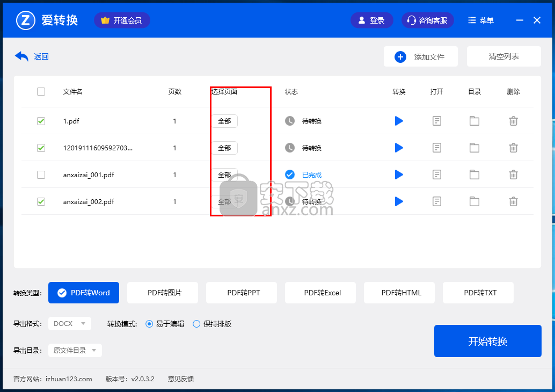Open folder icon in the 12019111609592703 row
The image size is (555, 392).
[x=474, y=148]
